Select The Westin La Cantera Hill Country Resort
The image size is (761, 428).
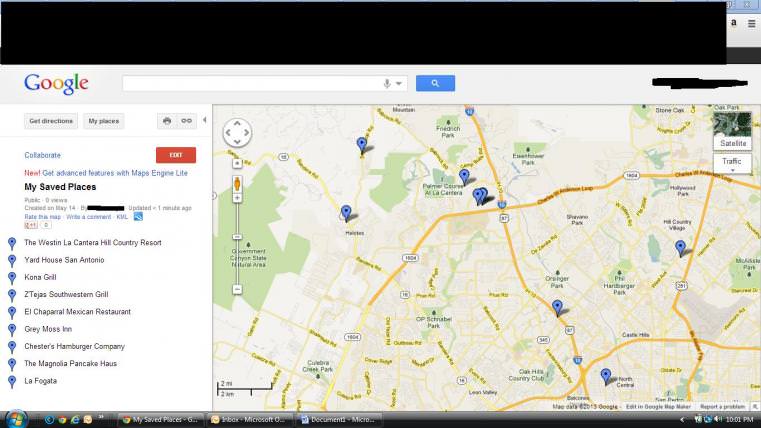click(x=93, y=243)
